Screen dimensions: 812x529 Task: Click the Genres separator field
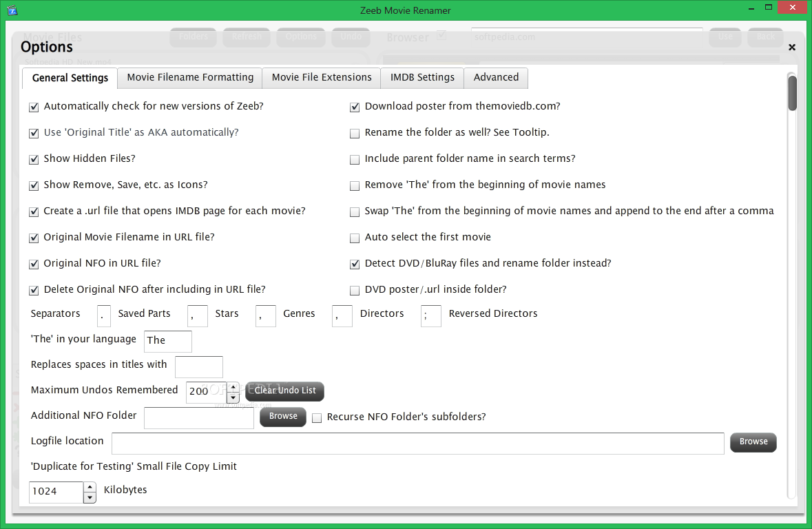[x=266, y=316]
